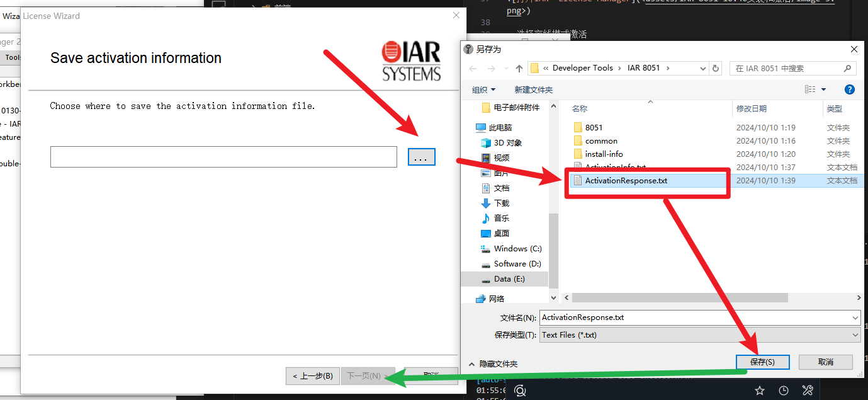
Task: Open the 保存类型 Text Files dropdown
Action: [x=855, y=335]
